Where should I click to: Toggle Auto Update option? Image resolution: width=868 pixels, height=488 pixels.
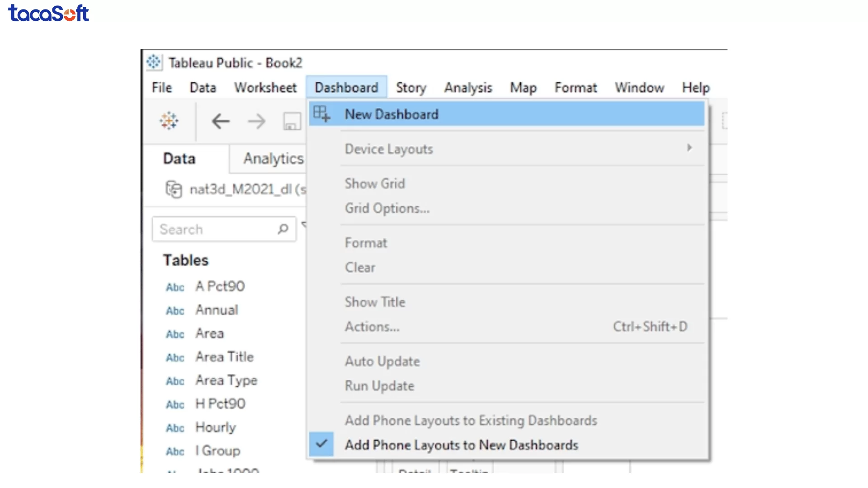coord(382,361)
